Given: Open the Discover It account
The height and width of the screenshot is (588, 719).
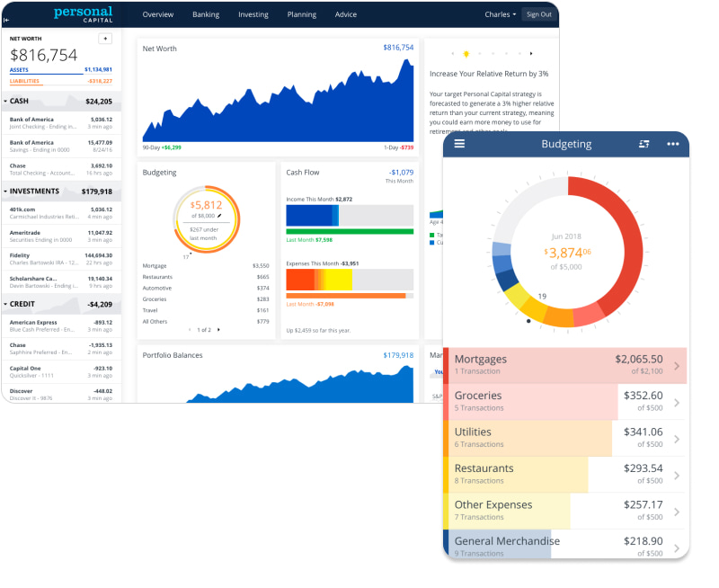Looking at the screenshot, I should pyautogui.click(x=61, y=395).
